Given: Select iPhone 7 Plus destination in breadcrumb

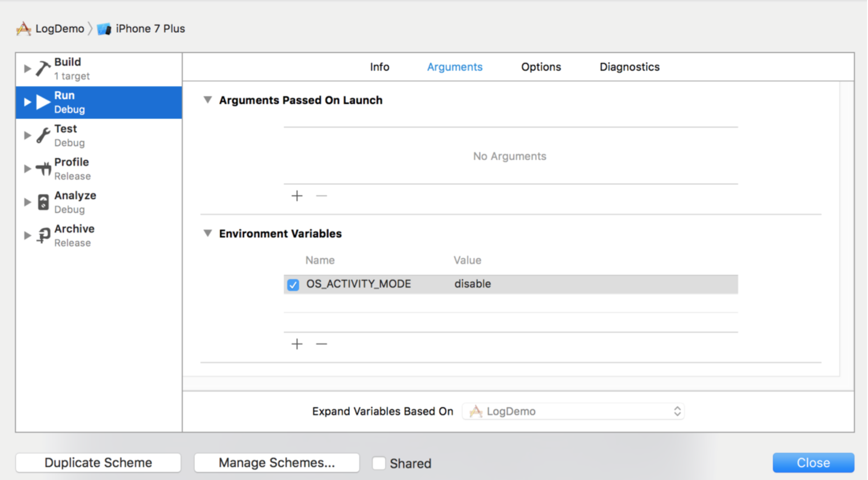Looking at the screenshot, I should pyautogui.click(x=150, y=29).
